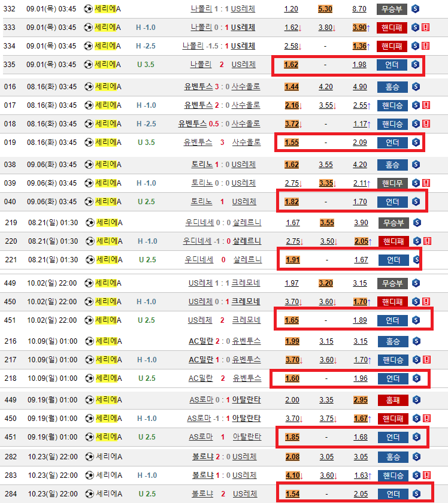The height and width of the screenshot is (503, 448).
Task: Click the 언더 button in row 019
Action: pos(392,143)
